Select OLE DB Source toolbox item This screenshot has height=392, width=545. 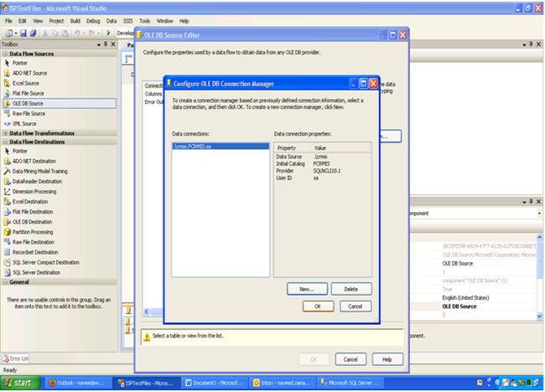tap(59, 104)
